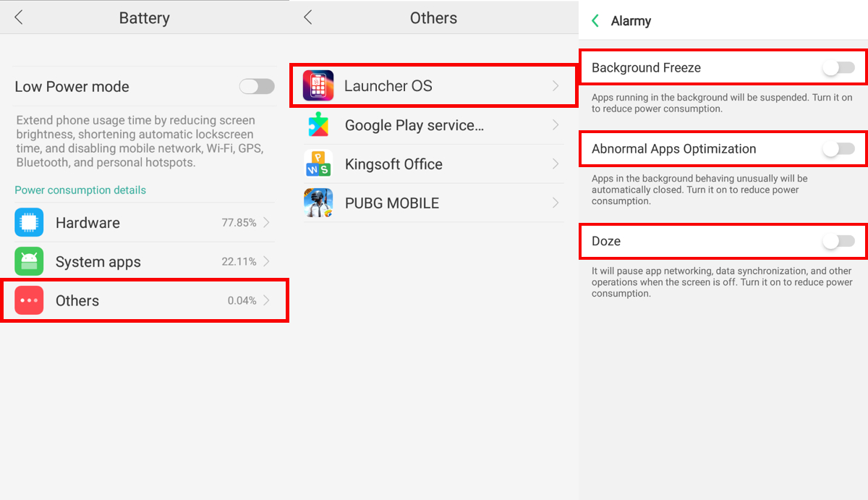The image size is (868, 500).
Task: Tap the PUBG MOBILE app icon
Action: (x=318, y=203)
